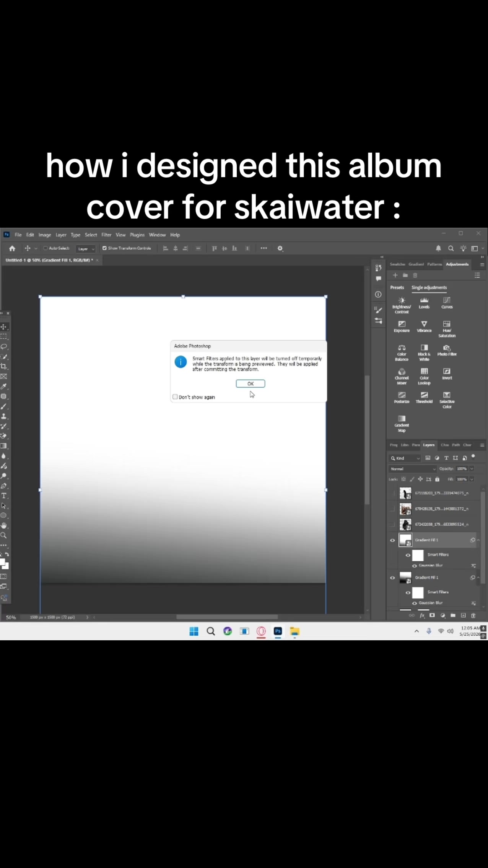
Task: Switch to the Presets tab
Action: (x=397, y=287)
